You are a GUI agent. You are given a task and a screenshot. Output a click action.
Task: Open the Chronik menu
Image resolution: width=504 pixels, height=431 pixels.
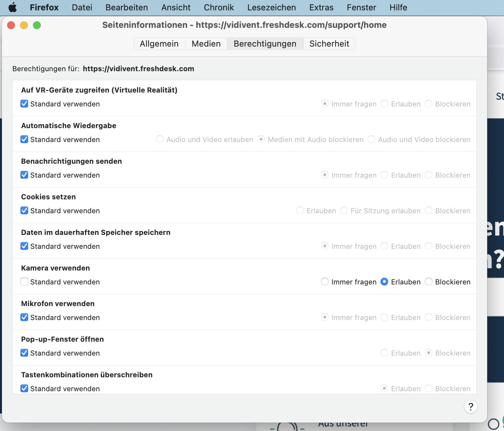click(219, 7)
